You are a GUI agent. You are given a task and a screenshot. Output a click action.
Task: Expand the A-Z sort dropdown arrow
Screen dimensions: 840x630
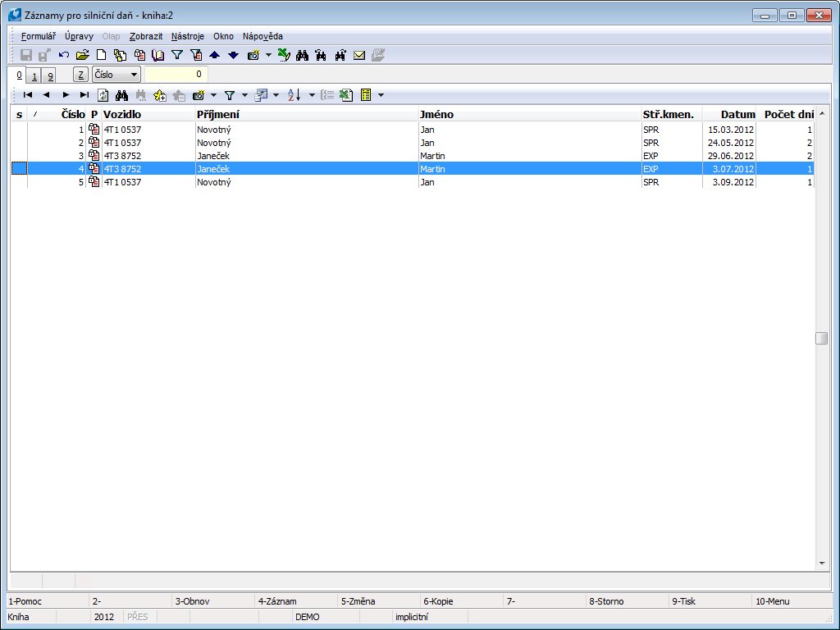312,95
